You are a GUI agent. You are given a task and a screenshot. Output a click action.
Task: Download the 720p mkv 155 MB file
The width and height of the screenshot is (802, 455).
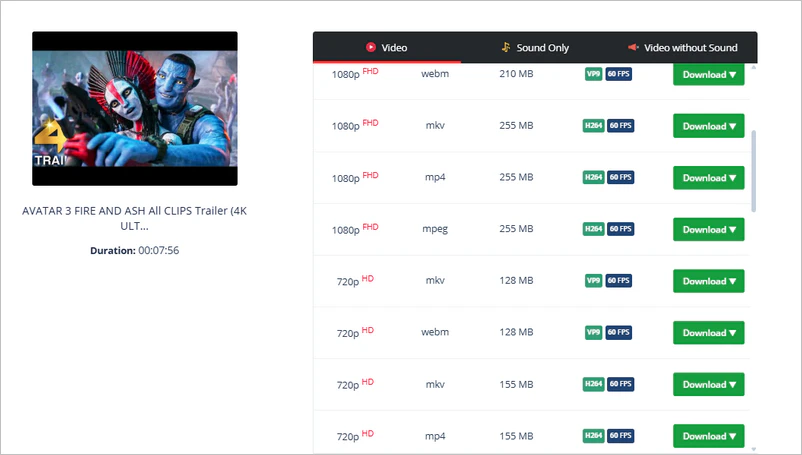708,384
